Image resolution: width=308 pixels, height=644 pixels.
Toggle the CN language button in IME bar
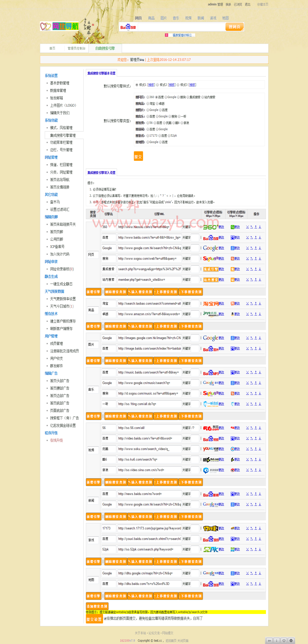[269, 640]
